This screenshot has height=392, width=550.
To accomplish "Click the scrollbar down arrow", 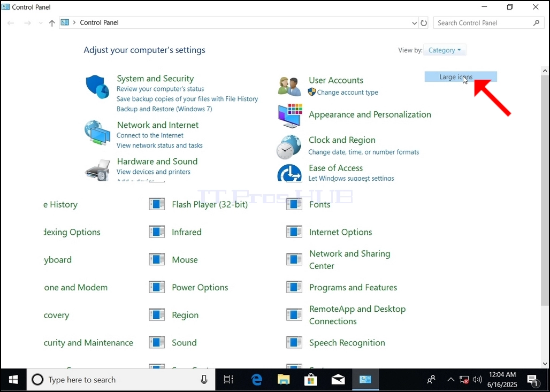I will pos(545,364).
